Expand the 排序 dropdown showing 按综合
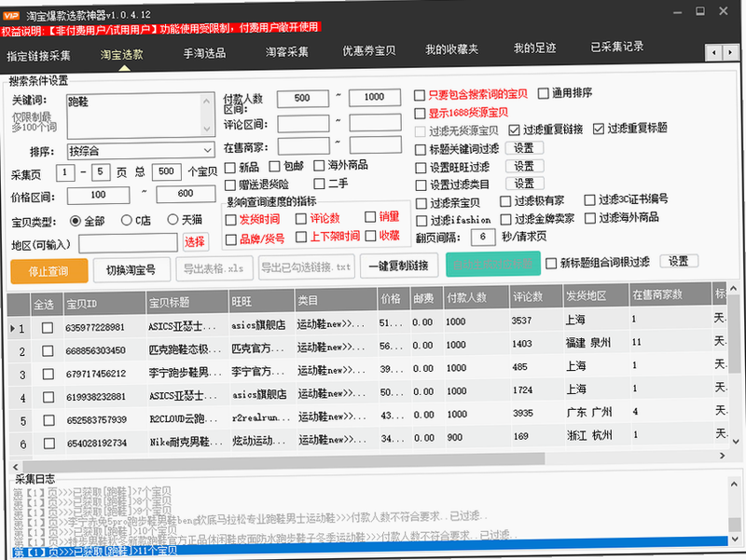 coord(141,151)
